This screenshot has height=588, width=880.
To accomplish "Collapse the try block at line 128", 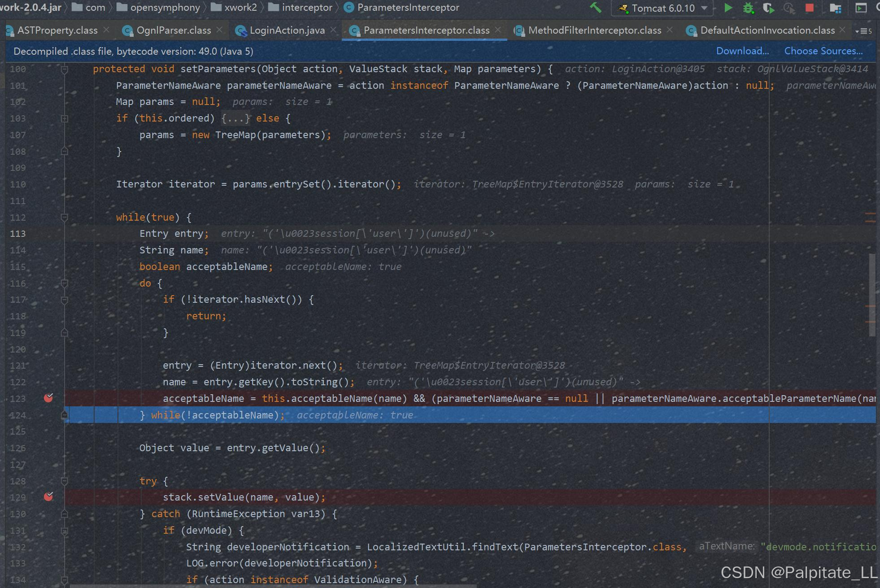I will 64,481.
